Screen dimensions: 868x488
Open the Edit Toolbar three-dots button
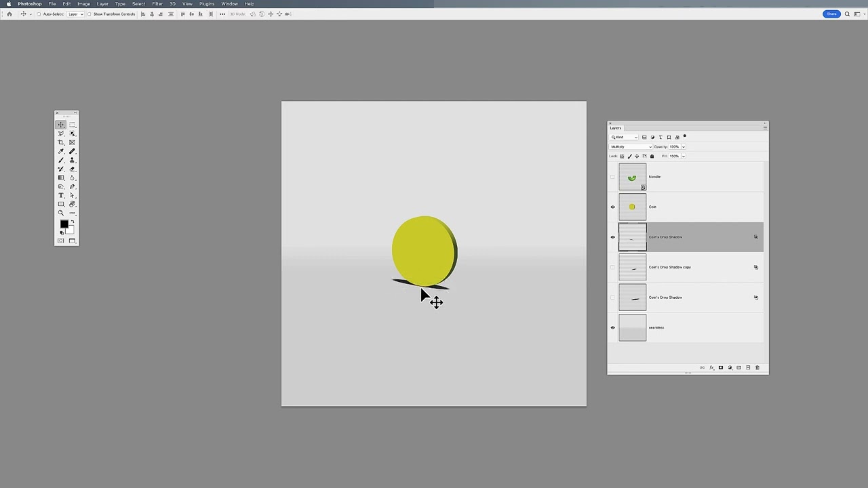coord(72,213)
